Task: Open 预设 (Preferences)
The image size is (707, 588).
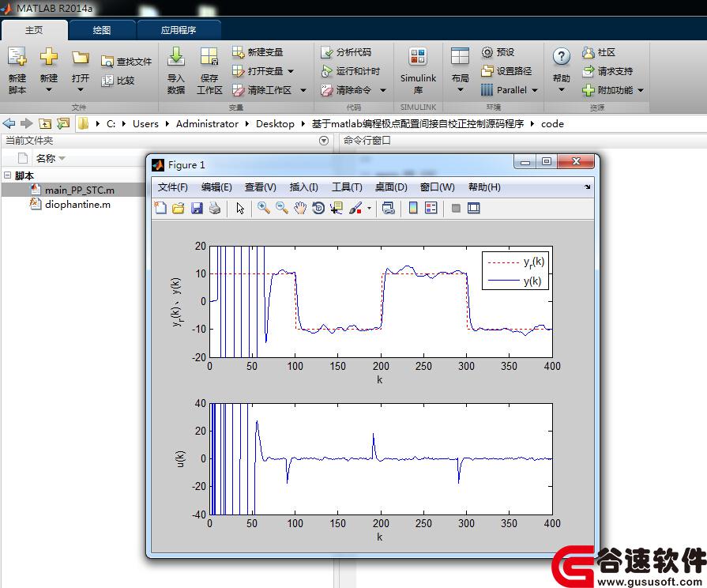Action: 498,52
